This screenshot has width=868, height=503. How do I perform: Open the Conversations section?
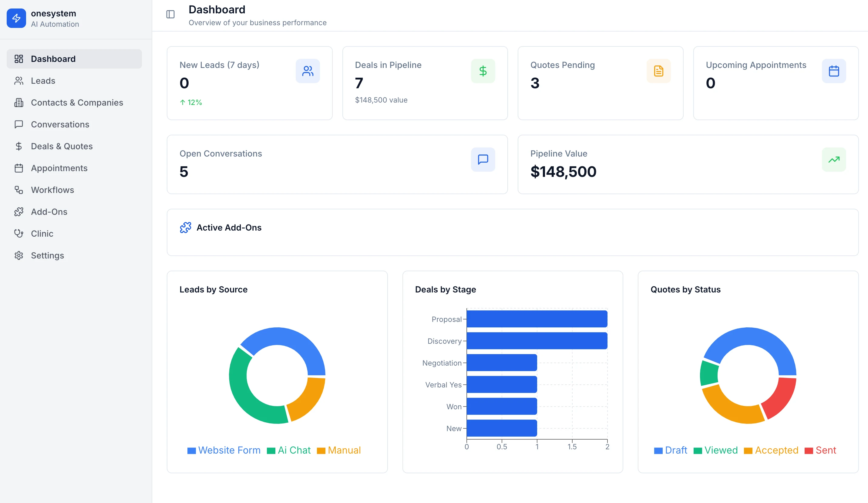[x=60, y=124]
